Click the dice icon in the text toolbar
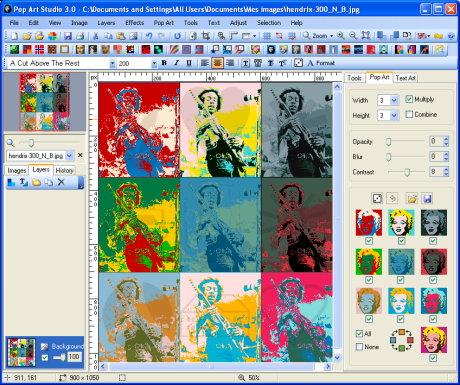 click(298, 63)
